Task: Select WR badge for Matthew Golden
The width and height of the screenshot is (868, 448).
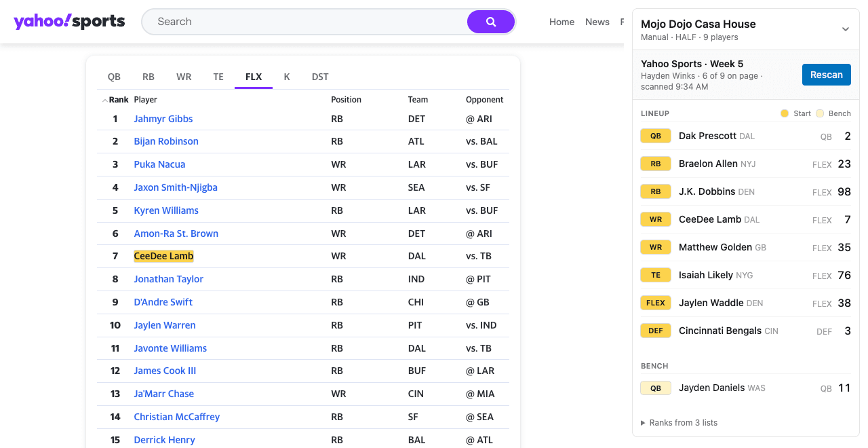Action: [x=656, y=247]
